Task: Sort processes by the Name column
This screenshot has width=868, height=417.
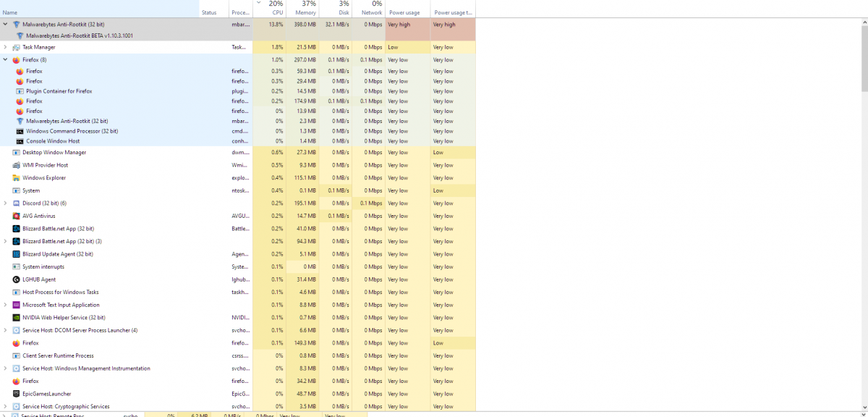Action: [x=100, y=9]
